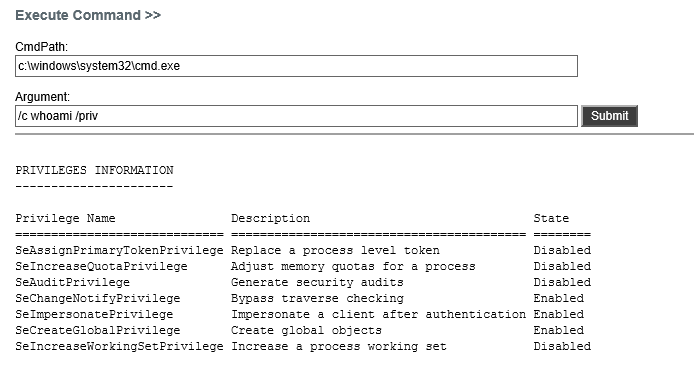Click the PRIVILEGES INFORMATION header text
This screenshot has height=368, width=694.
coord(94,170)
